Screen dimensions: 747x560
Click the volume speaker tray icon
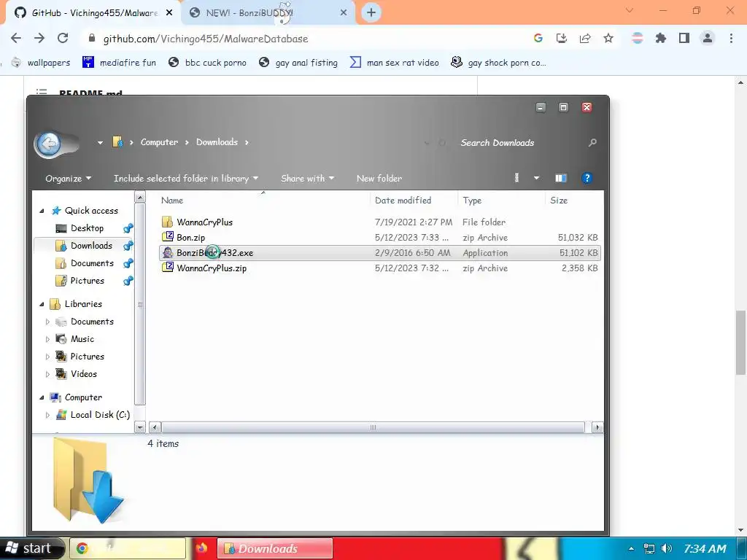click(667, 548)
